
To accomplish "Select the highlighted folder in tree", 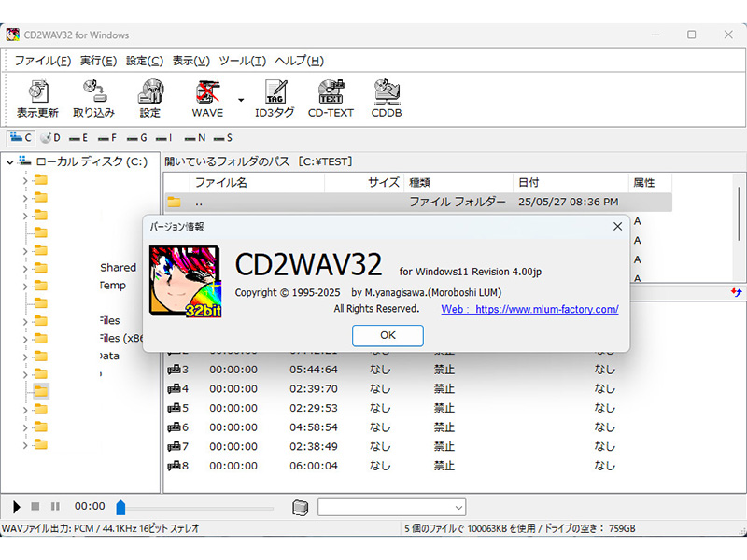I will 41,391.
